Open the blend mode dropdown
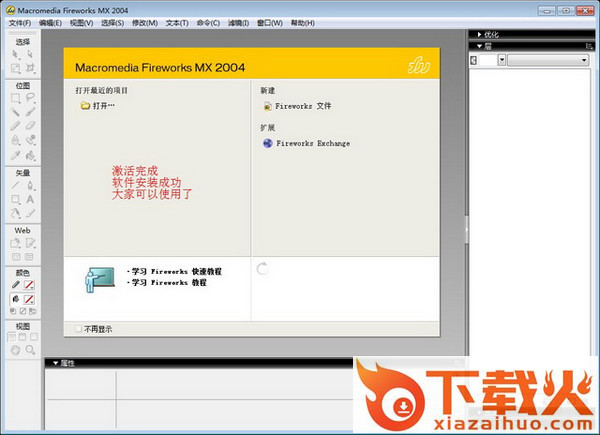This screenshot has height=435, width=600. tap(548, 60)
